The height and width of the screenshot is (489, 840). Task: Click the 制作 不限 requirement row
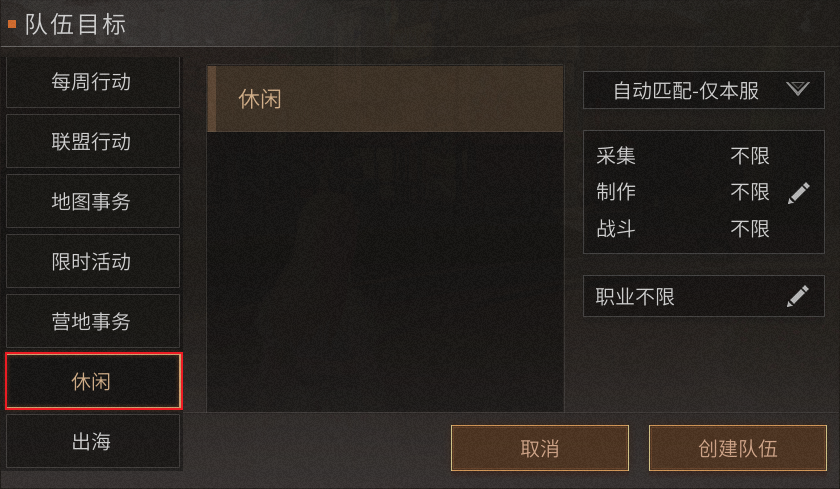683,192
